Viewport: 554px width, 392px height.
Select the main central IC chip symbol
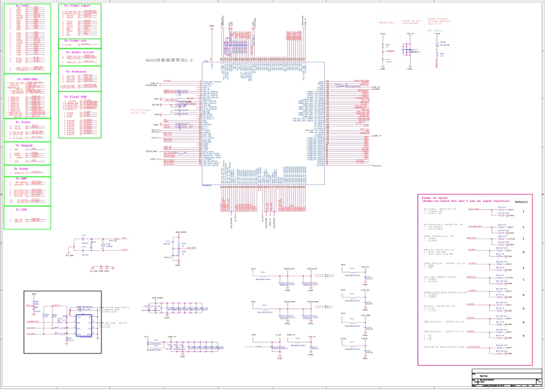pyautogui.click(x=262, y=123)
